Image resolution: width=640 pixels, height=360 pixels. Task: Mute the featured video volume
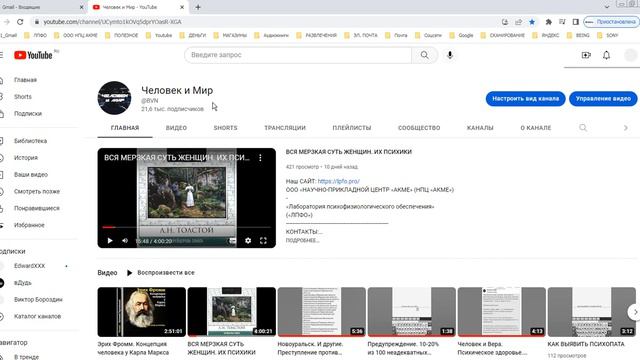tap(125, 241)
